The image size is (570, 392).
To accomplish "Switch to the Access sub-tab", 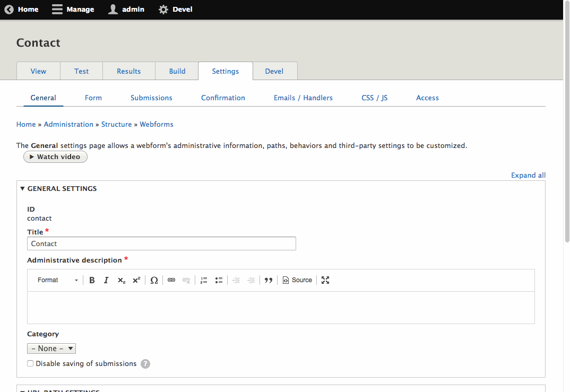I will click(428, 98).
